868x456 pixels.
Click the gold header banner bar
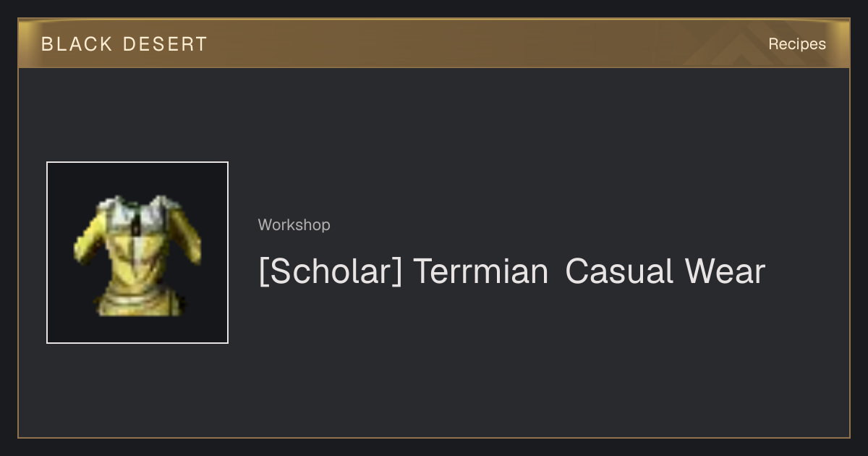pos(434,43)
